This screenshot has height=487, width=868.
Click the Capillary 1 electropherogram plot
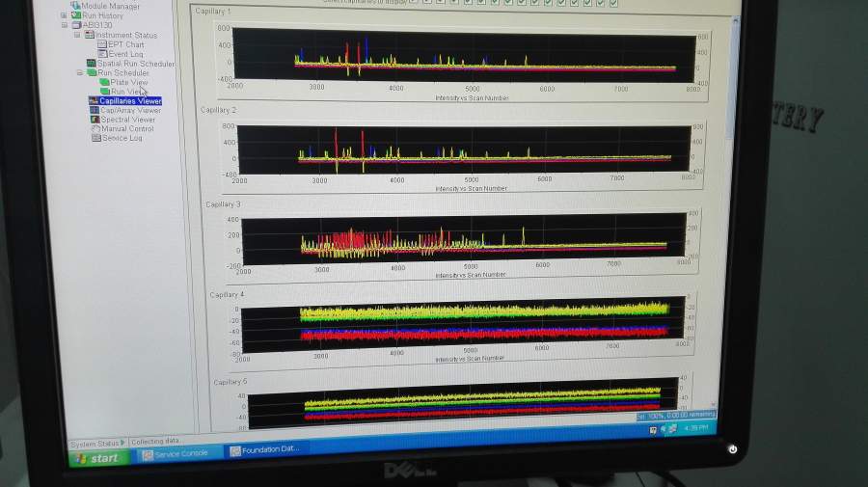pos(464,54)
